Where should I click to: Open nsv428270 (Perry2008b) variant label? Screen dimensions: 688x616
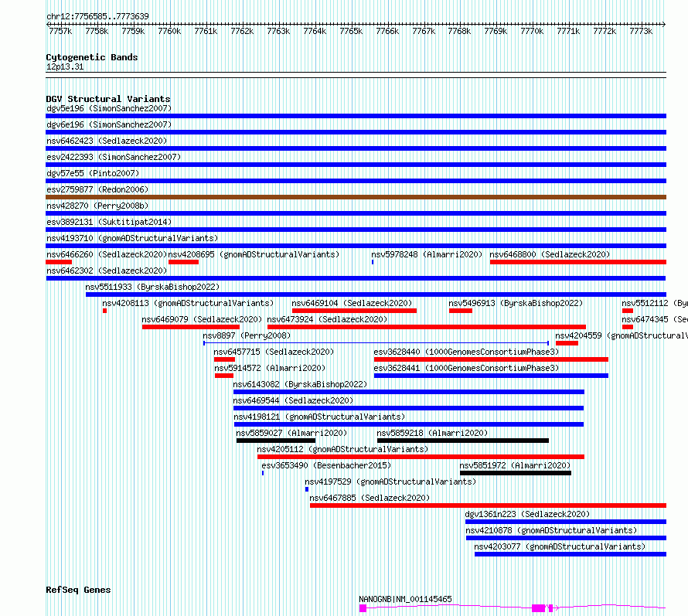(x=97, y=206)
